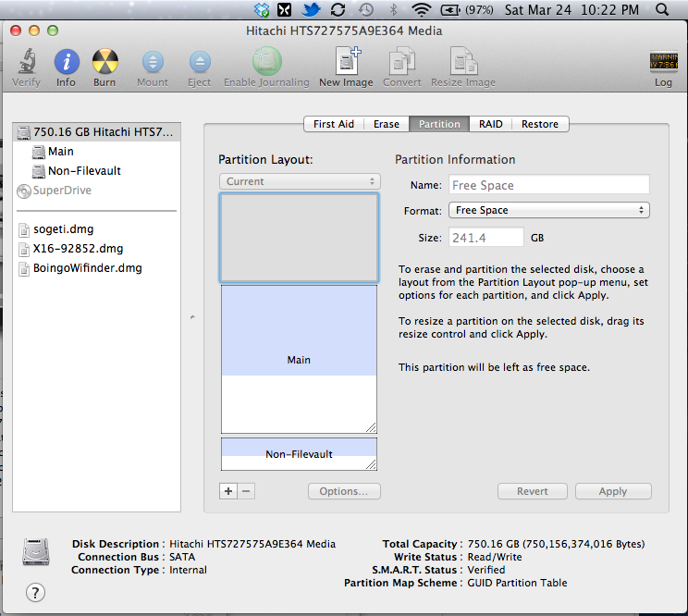Image resolution: width=688 pixels, height=616 pixels.
Task: Click the Mount toolbar icon
Action: pos(153,62)
